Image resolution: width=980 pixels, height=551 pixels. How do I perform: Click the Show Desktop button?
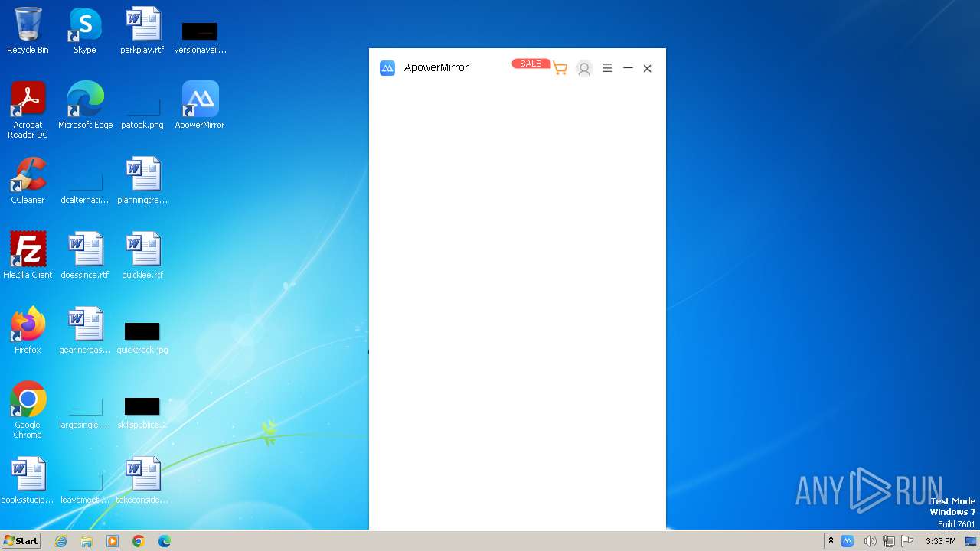point(972,541)
